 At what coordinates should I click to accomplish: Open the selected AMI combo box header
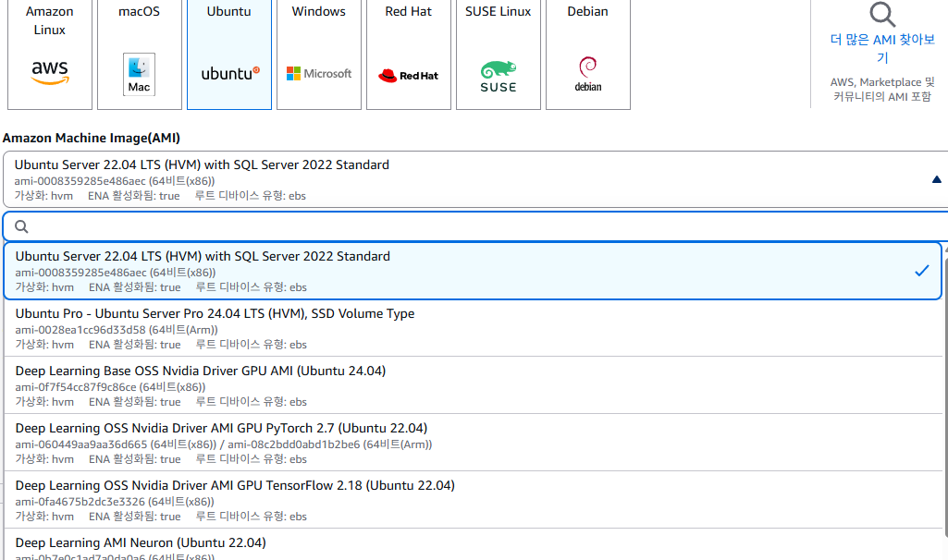pyautogui.click(x=475, y=179)
